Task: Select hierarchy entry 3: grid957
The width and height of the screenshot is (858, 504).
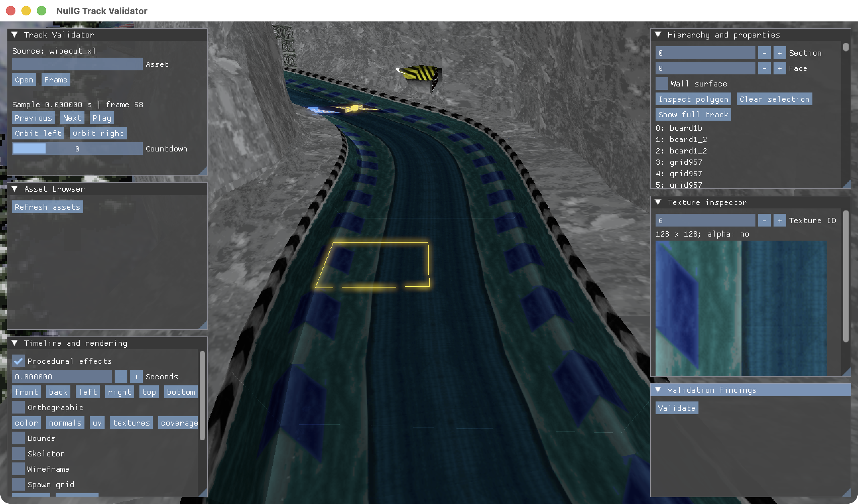Action: 679,162
